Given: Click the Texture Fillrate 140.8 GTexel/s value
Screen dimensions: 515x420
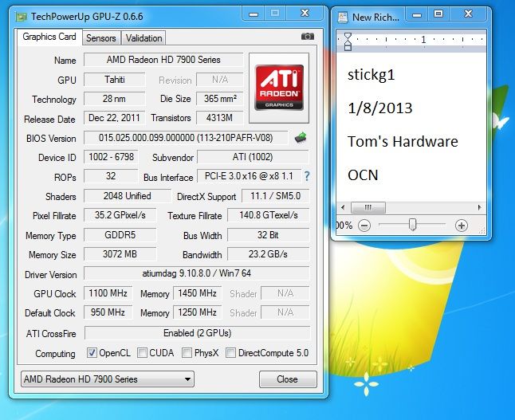Looking at the screenshot, I should click(x=269, y=215).
